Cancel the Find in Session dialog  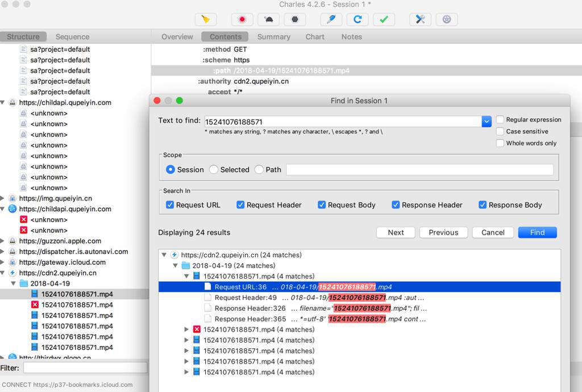[x=493, y=232]
